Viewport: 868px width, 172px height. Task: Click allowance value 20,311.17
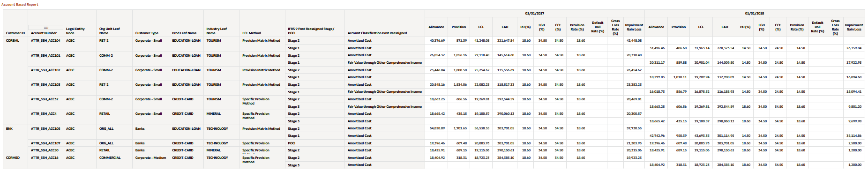click(x=657, y=63)
